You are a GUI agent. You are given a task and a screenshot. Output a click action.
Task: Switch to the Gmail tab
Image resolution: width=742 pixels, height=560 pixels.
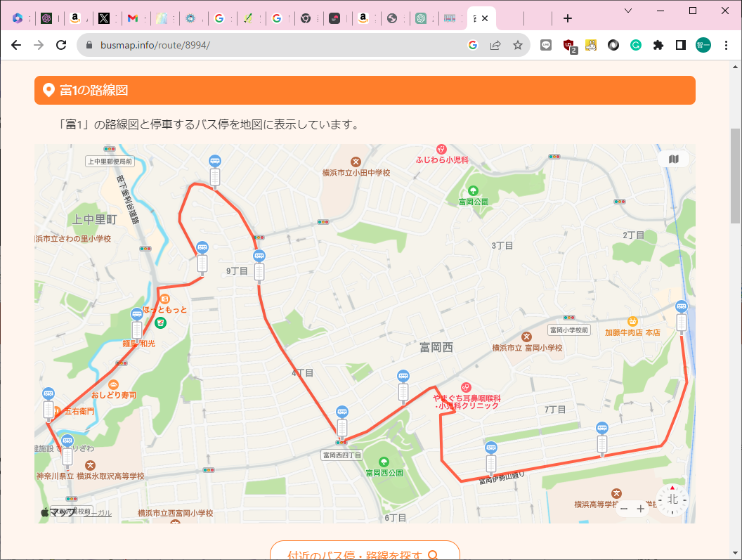(x=133, y=18)
